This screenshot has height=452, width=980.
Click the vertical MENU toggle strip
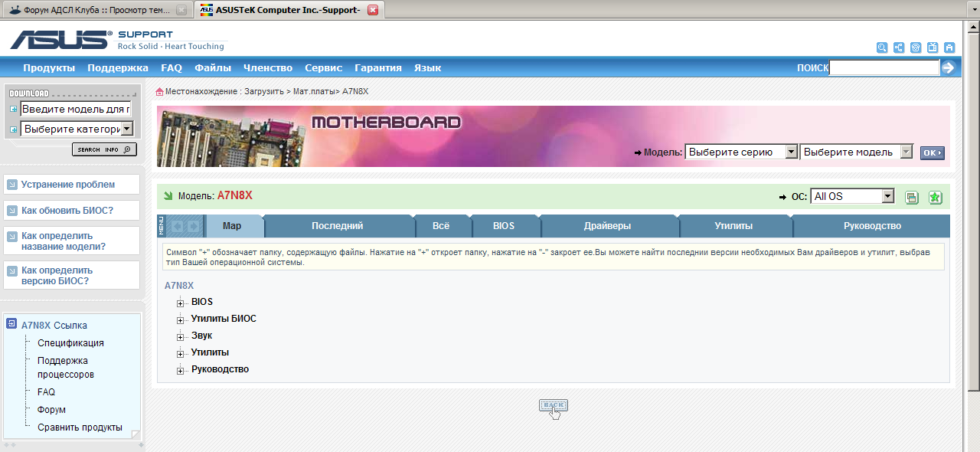point(161,226)
